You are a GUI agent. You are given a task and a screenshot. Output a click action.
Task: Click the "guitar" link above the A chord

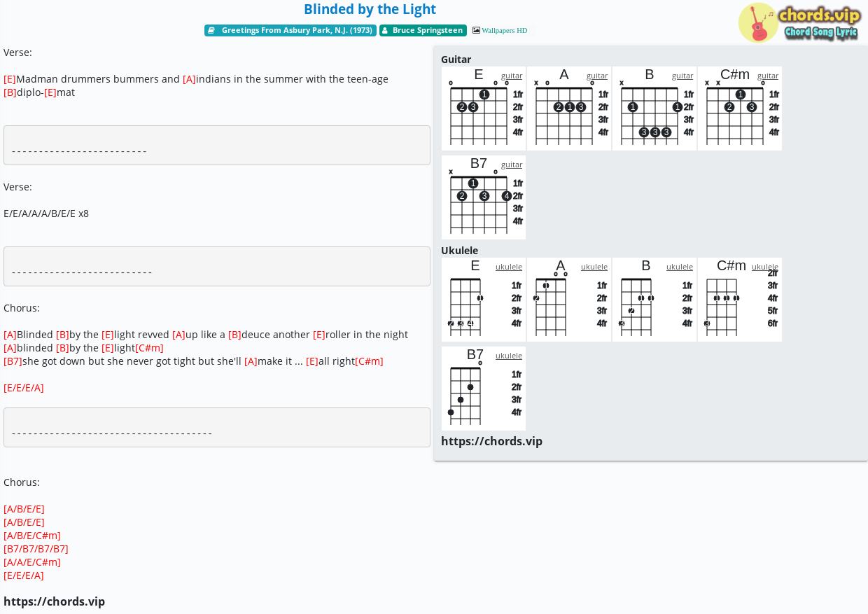(597, 76)
